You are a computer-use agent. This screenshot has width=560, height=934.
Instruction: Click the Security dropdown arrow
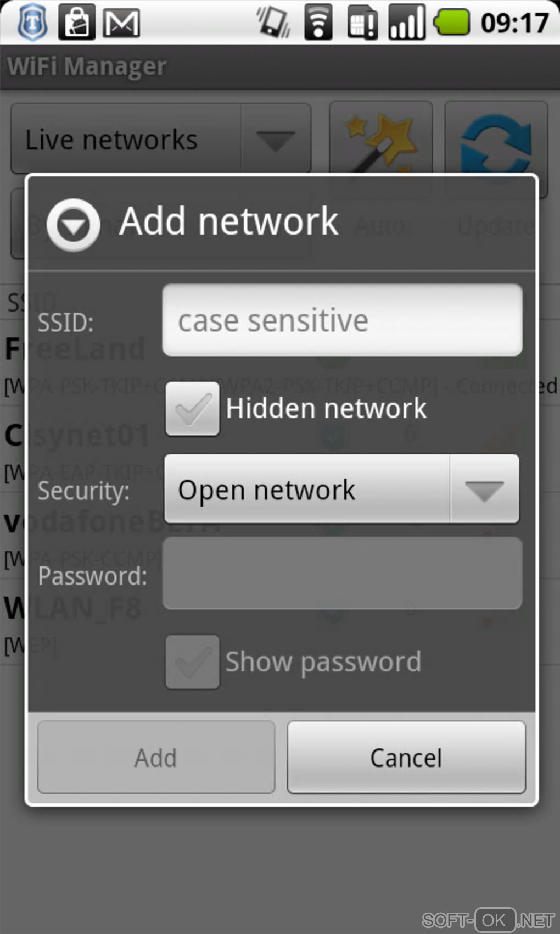484,490
